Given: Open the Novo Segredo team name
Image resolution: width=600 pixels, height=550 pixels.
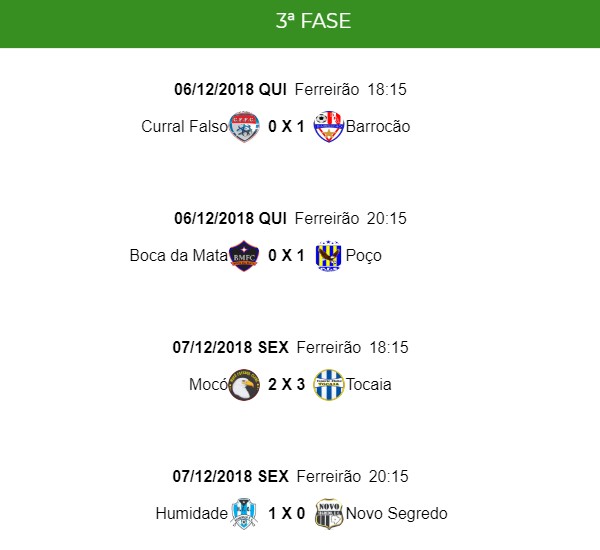Looking at the screenshot, I should (396, 513).
